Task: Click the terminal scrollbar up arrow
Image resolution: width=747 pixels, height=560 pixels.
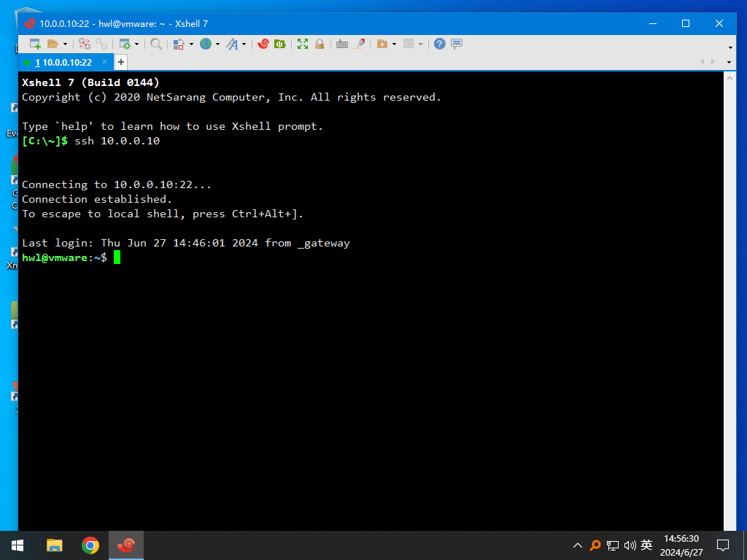Action: [729, 77]
